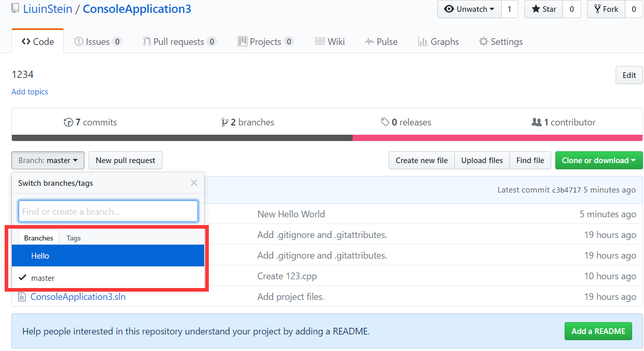The image size is (644, 351).
Task: Click the contributors people icon
Action: (x=536, y=122)
